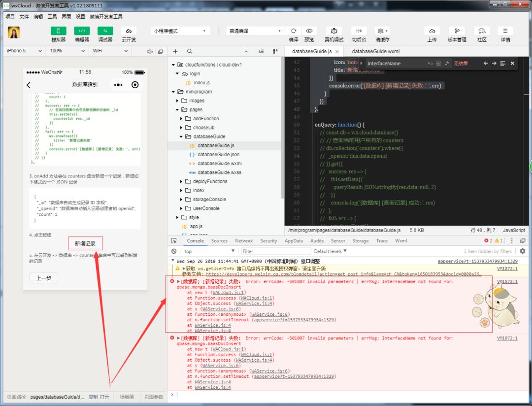Click the user avatar picture
The height and width of the screenshot is (406, 532).
(14, 32)
